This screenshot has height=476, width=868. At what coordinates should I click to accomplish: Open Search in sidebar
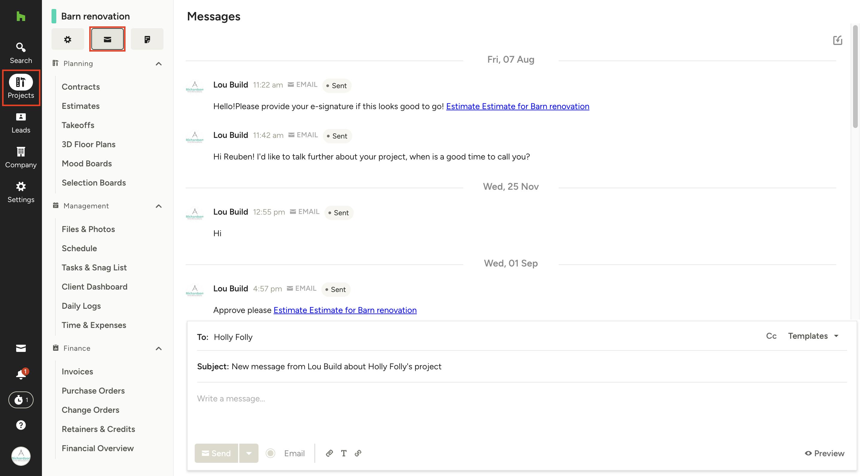point(21,53)
